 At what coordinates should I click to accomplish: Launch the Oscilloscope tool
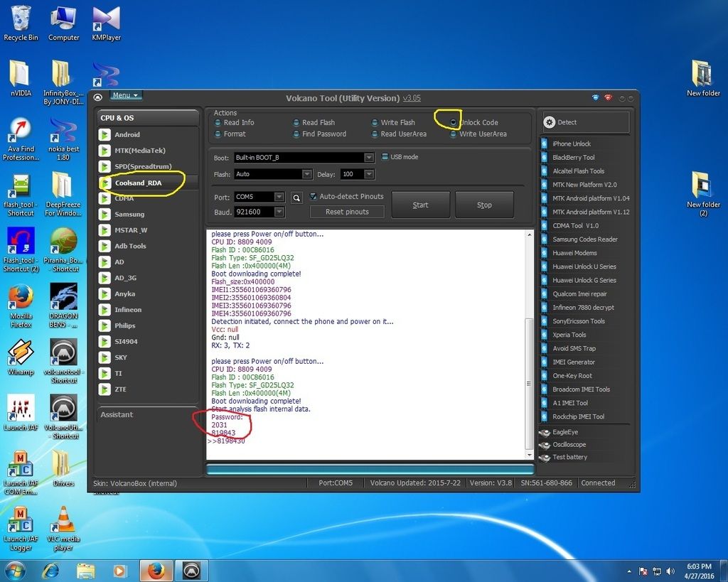[569, 445]
